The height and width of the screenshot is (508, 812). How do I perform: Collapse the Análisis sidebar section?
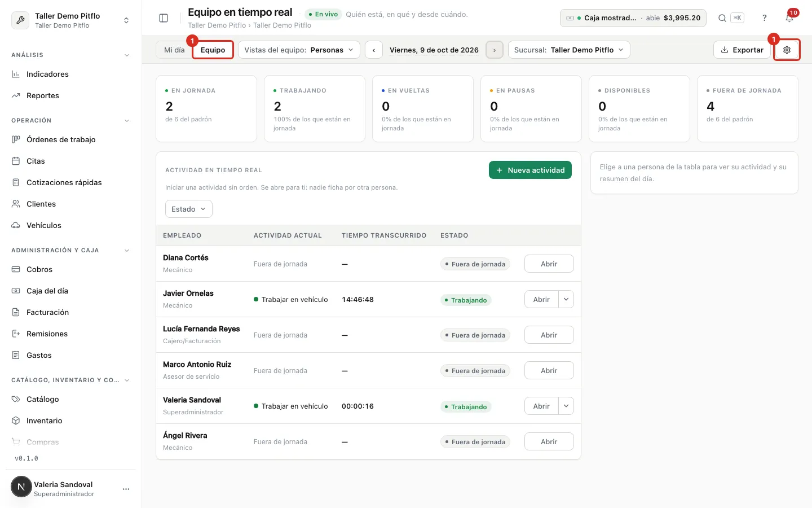point(127,55)
